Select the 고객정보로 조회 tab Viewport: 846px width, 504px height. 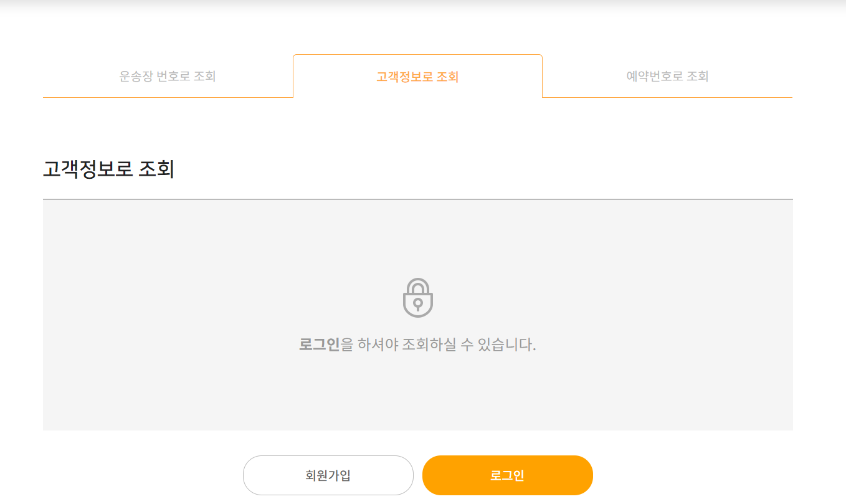click(417, 76)
